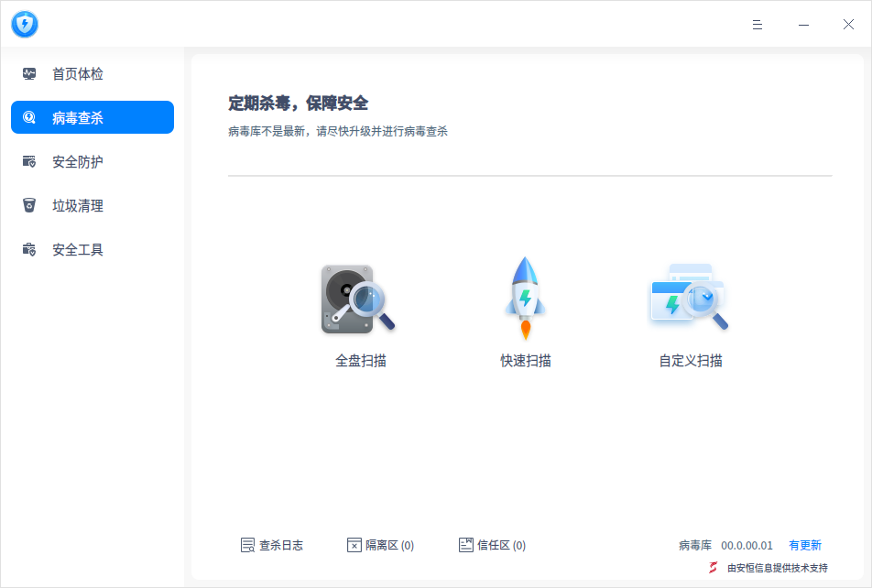
Task: Launch quick scan with the rocket icon
Action: pos(525,299)
